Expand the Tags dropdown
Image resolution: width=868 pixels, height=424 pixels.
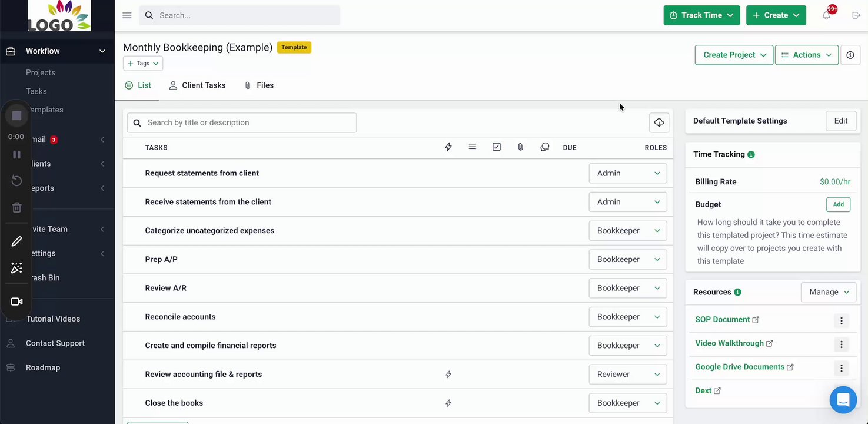pos(143,63)
